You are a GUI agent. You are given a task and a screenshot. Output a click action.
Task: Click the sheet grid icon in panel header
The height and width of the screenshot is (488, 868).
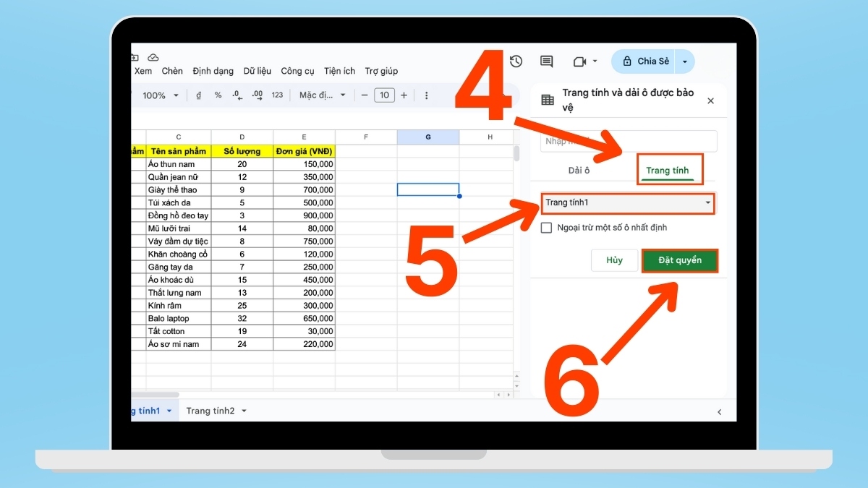click(548, 100)
